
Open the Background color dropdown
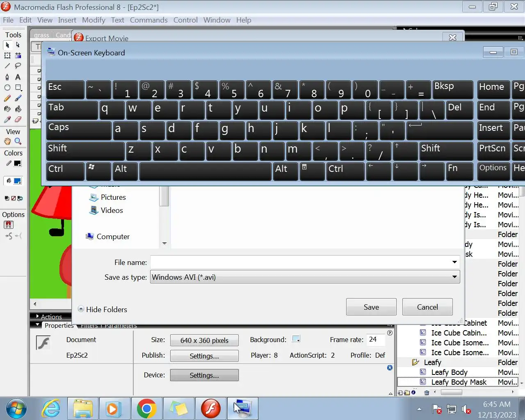coord(296,339)
